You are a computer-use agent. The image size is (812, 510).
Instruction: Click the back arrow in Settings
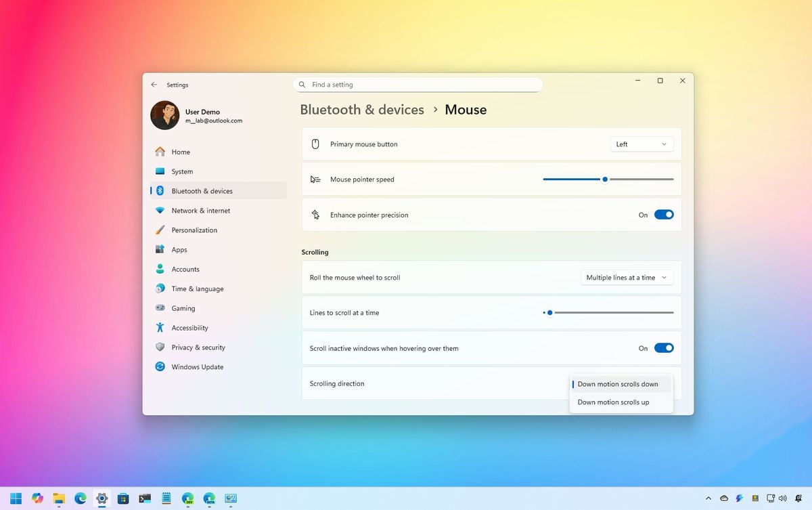coord(154,84)
